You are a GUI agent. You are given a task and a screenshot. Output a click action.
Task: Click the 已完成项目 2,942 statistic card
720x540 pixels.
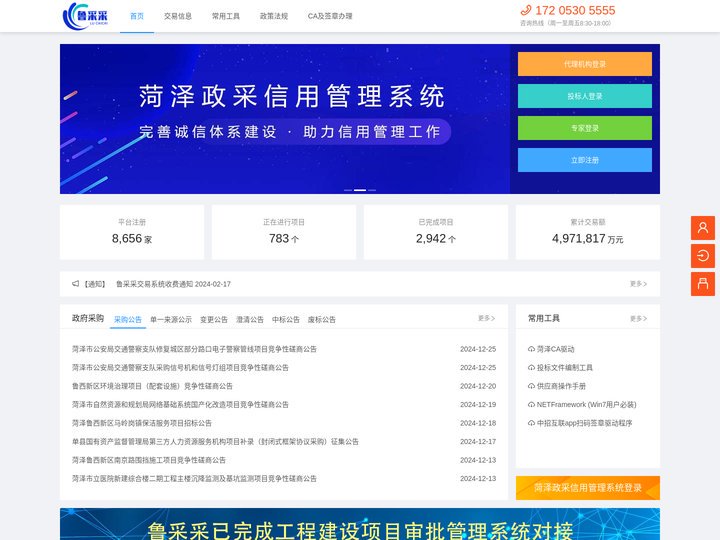[x=436, y=232]
